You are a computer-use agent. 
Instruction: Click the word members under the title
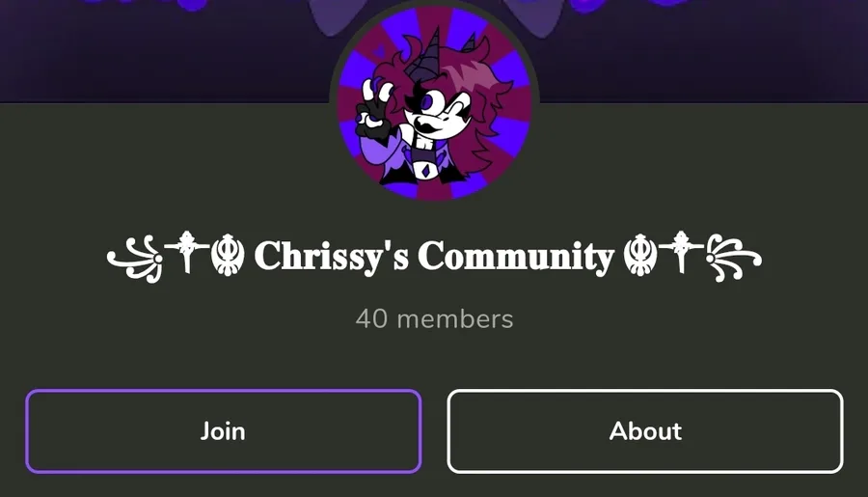(455, 319)
